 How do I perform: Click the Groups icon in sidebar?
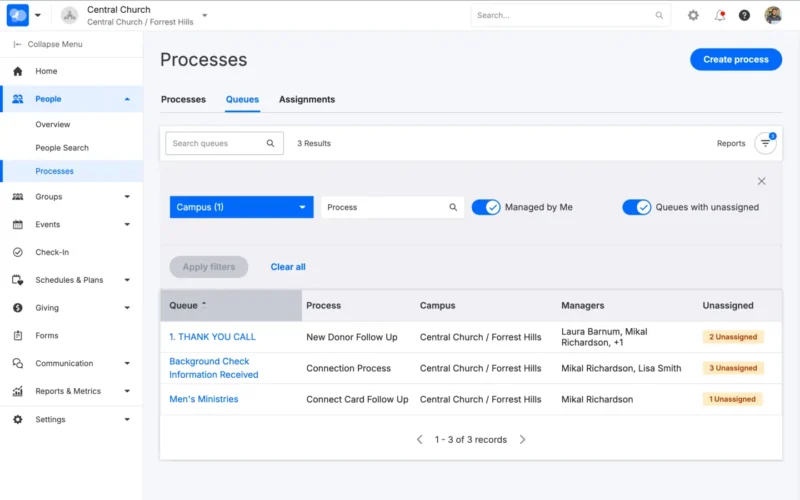tap(17, 196)
